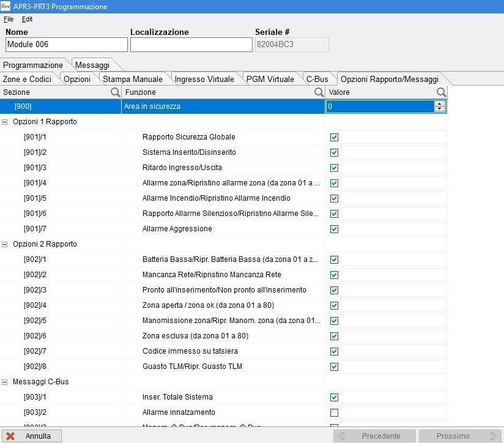Uncheck Inser. Totale Sistema checkbox
The width and height of the screenshot is (504, 443).
click(x=335, y=397)
